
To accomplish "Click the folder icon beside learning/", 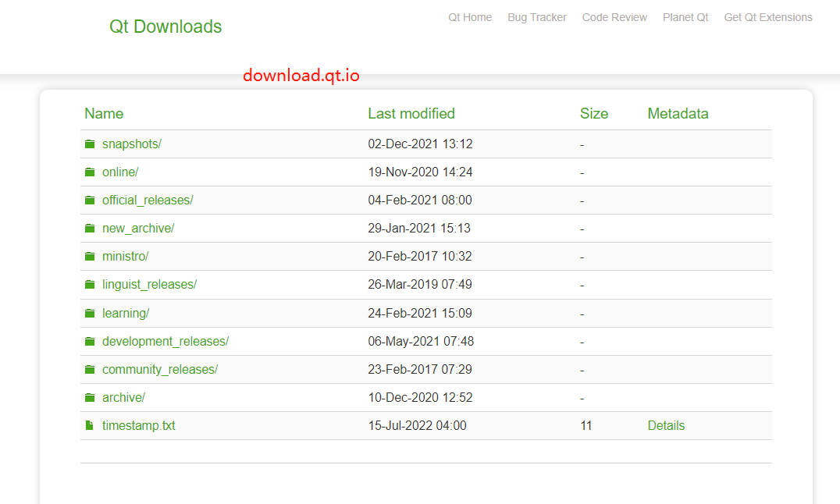I will [90, 314].
